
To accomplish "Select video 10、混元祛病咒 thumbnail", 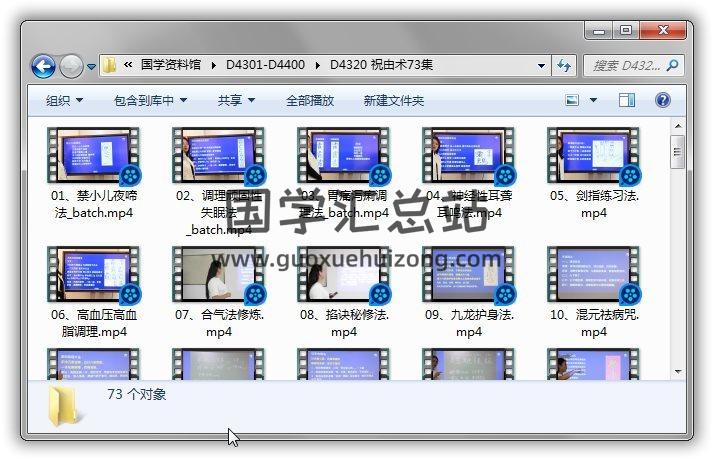I will [x=594, y=275].
